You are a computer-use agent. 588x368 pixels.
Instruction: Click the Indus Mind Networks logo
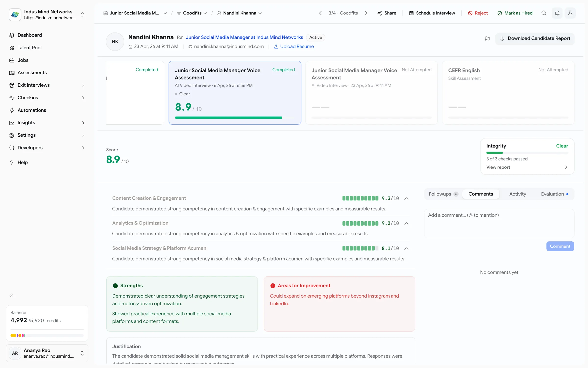pos(15,14)
